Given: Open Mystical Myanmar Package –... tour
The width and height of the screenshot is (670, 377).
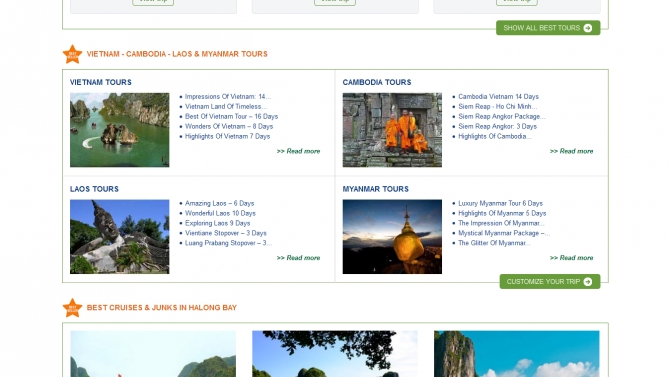Looking at the screenshot, I should [x=504, y=233].
